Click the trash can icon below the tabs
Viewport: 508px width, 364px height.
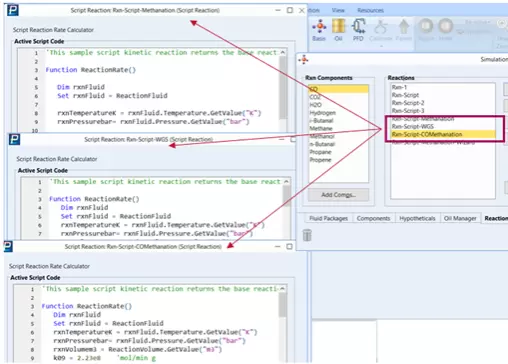(307, 235)
